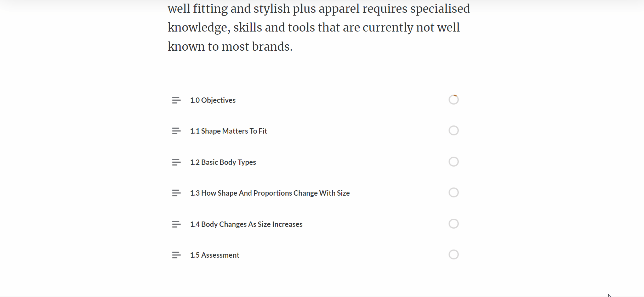Click the lesson icon beside 1.4 Body Changes

pyautogui.click(x=176, y=224)
